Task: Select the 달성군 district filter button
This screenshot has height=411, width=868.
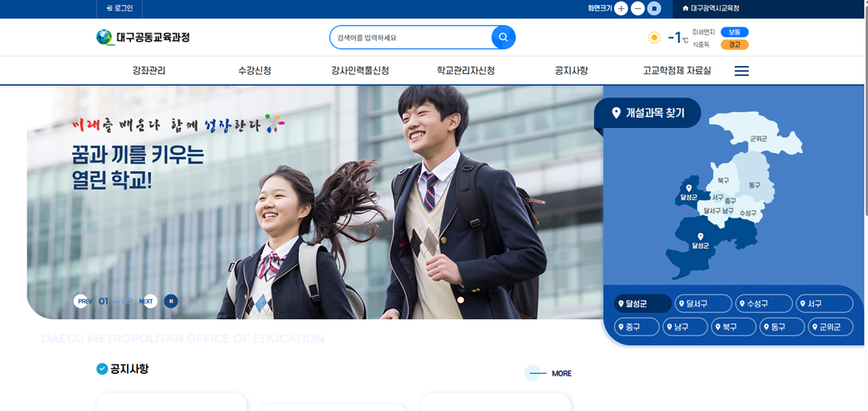Action: (642, 303)
